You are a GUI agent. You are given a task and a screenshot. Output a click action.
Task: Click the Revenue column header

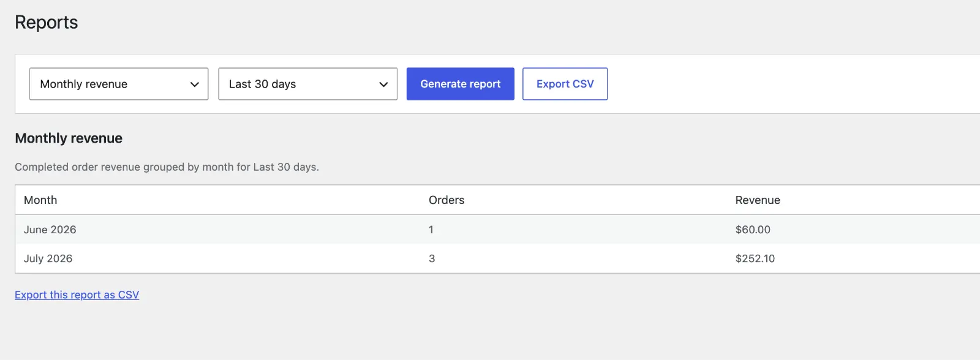758,200
